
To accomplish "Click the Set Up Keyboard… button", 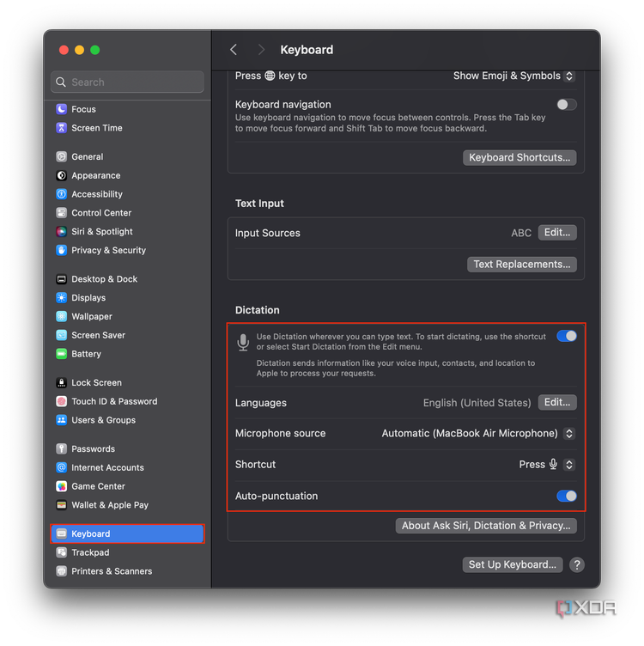I will point(513,565).
